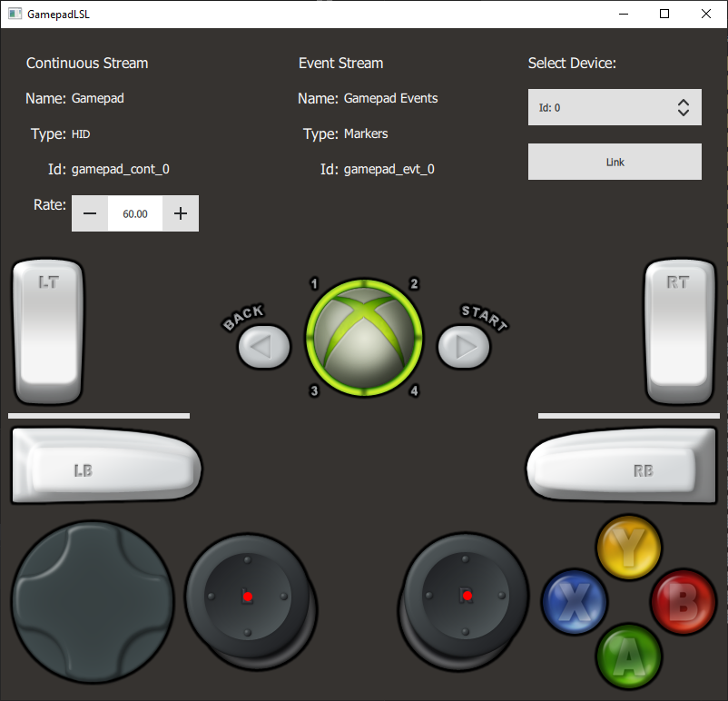Click the blue X button
728x701 pixels.
[x=575, y=602]
